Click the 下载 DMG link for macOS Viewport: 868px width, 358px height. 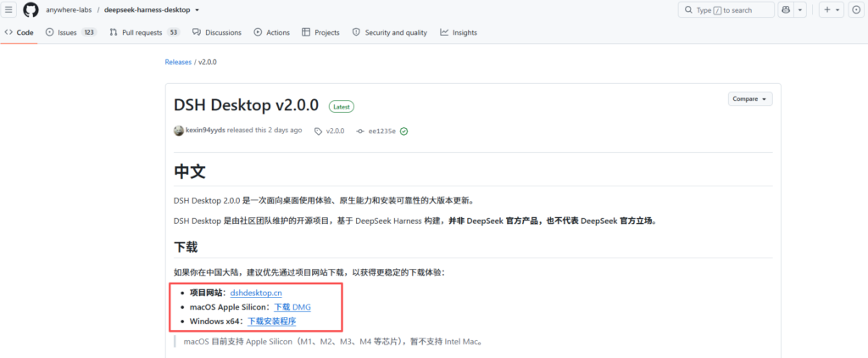pos(292,307)
